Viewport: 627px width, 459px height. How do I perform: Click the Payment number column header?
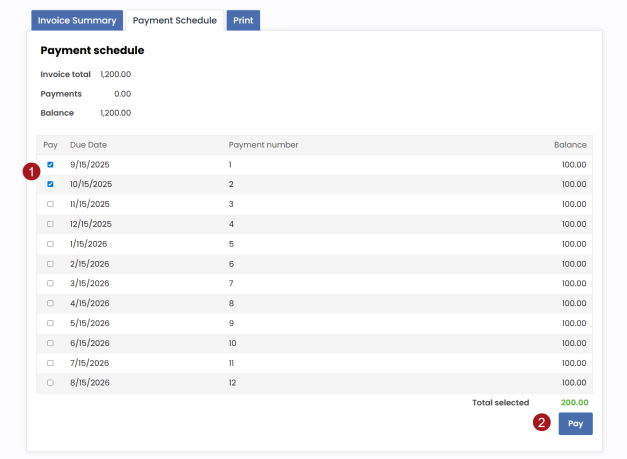pyautogui.click(x=263, y=145)
